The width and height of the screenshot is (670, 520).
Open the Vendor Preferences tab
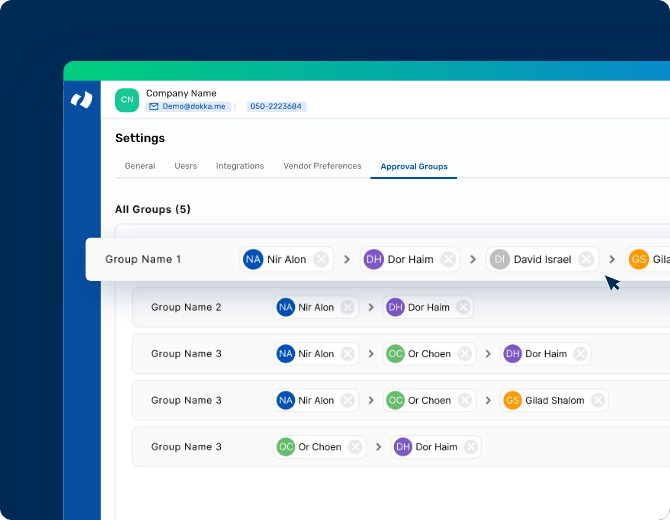322,166
